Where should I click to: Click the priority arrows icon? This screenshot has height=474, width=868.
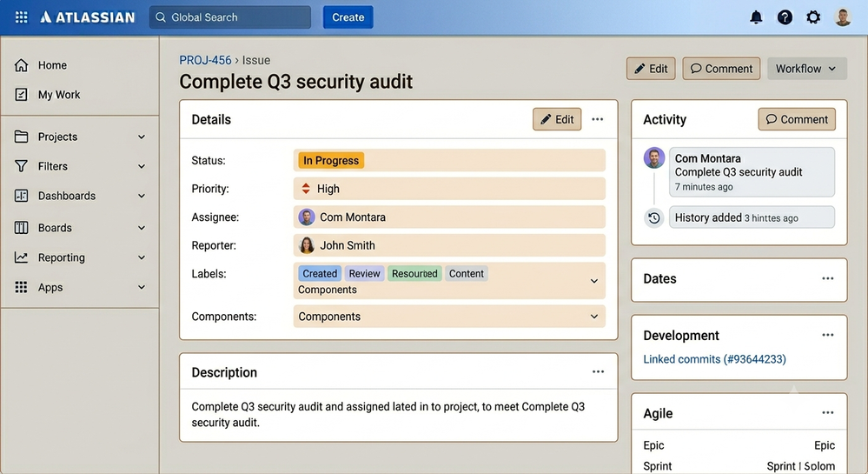tap(306, 189)
